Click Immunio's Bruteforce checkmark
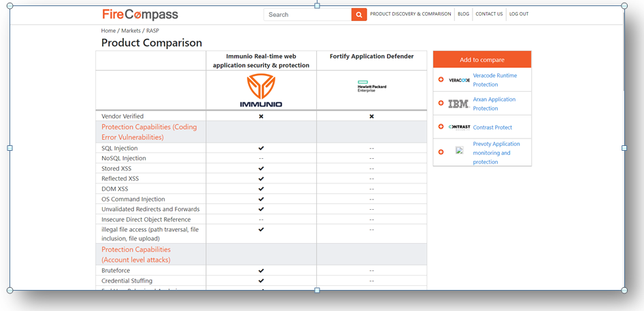 (261, 271)
